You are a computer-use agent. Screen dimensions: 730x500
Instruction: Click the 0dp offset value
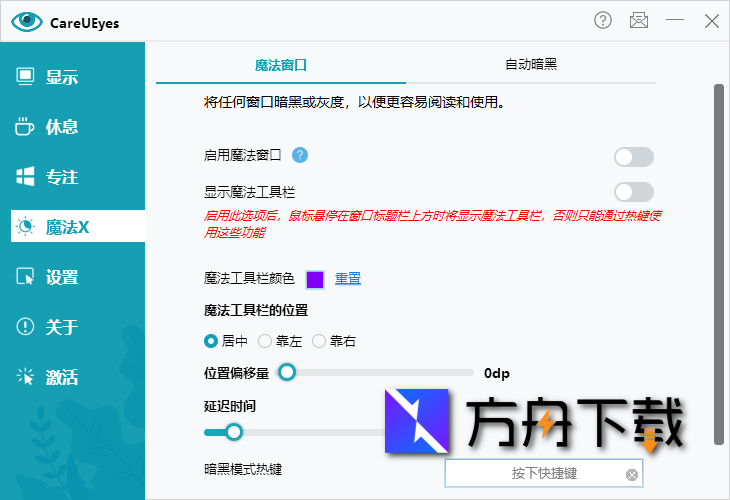pyautogui.click(x=497, y=373)
